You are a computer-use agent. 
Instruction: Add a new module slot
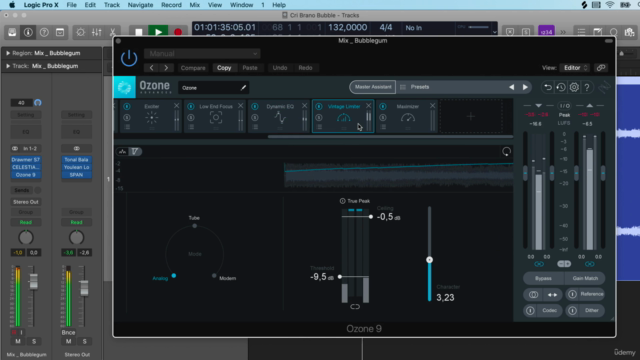click(471, 117)
